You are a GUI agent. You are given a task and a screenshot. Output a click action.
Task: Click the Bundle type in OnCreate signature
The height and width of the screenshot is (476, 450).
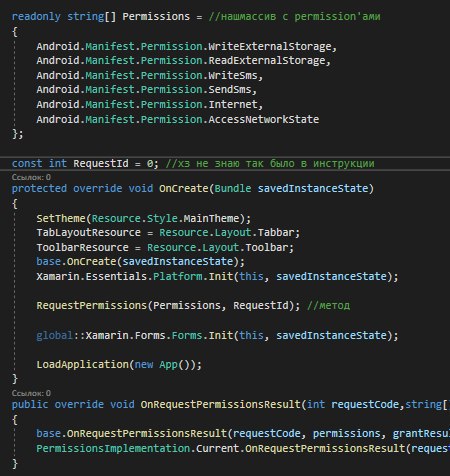tap(233, 188)
